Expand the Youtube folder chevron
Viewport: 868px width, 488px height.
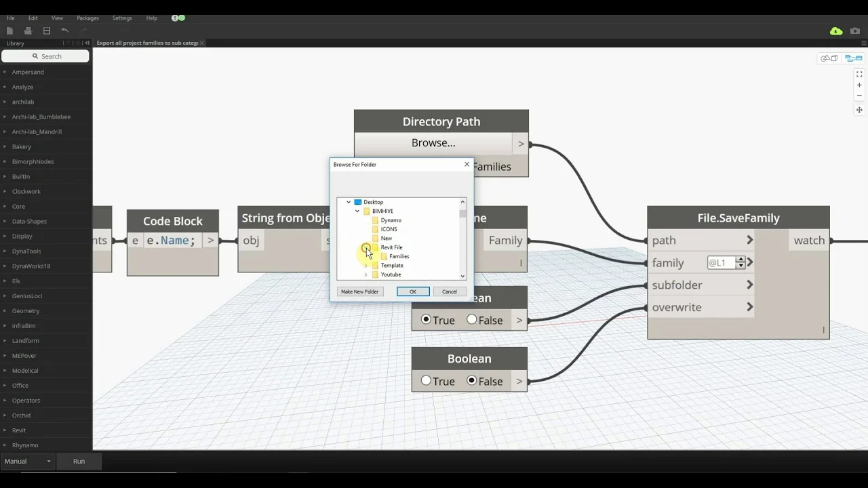point(366,274)
